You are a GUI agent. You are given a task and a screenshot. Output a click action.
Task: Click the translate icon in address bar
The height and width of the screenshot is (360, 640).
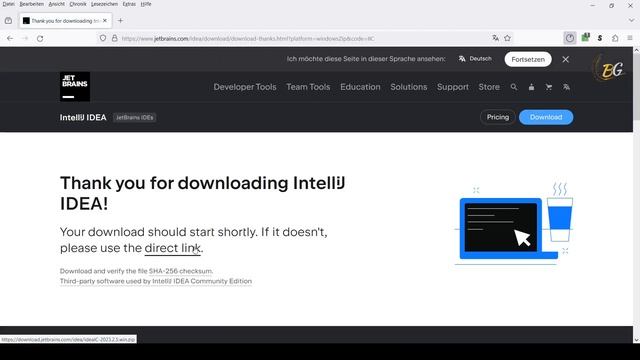[x=496, y=38]
